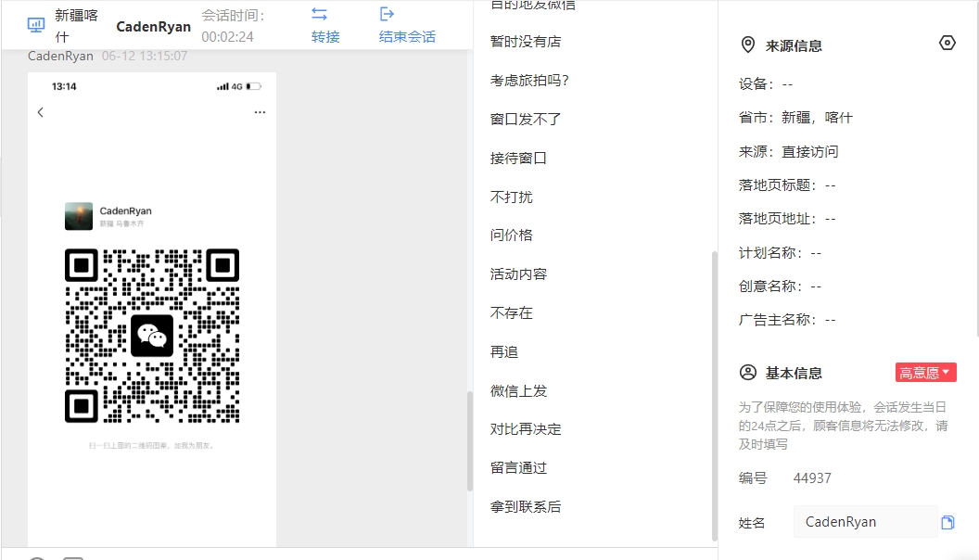The height and width of the screenshot is (560, 979).
Task: Click the 省市 新疆，喀什 entry
Action: [795, 118]
